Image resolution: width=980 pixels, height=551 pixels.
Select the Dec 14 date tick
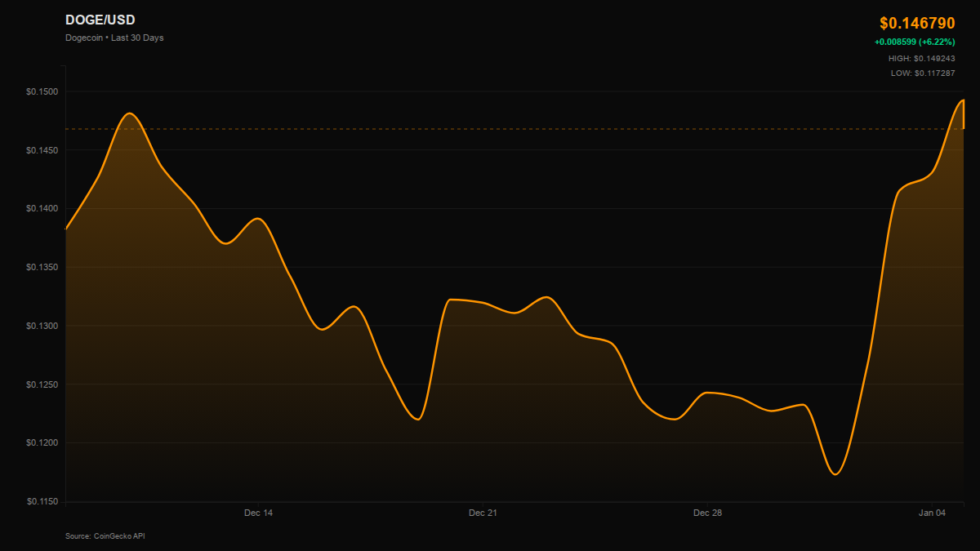pyautogui.click(x=258, y=513)
